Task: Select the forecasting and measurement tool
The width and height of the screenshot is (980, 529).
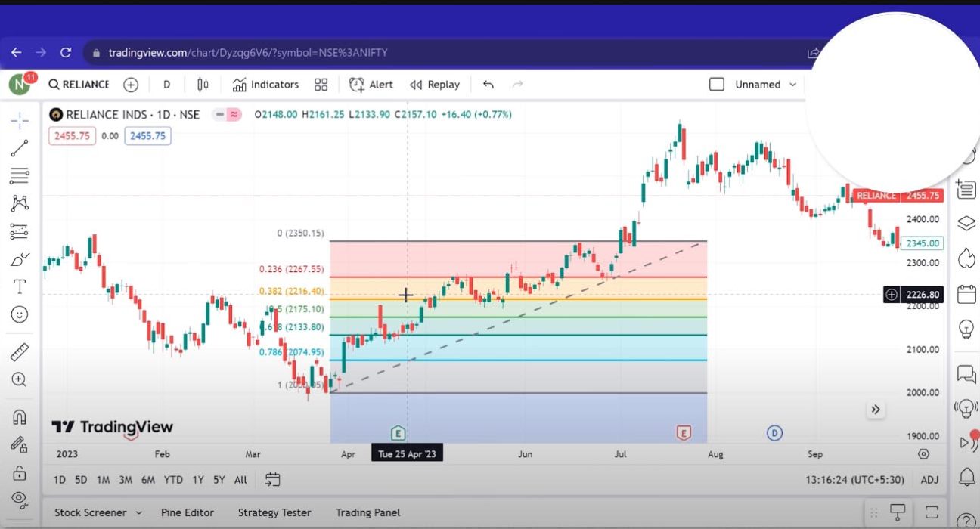Action: tap(20, 232)
